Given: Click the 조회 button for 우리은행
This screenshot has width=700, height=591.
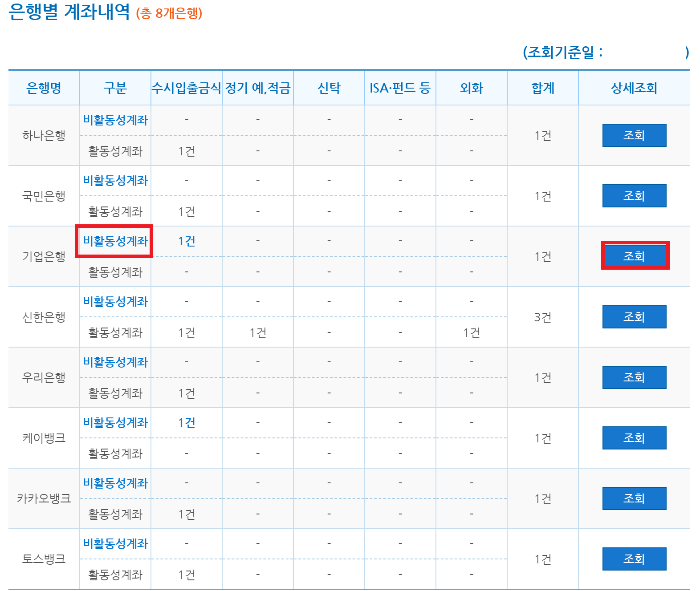Looking at the screenshot, I should [634, 377].
